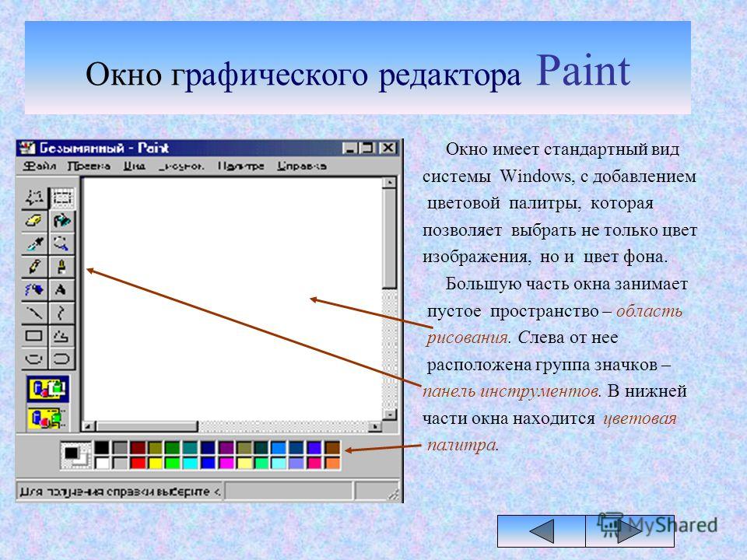Select the Text tool with letter A
The width and height of the screenshot is (747, 560).
click(x=61, y=289)
